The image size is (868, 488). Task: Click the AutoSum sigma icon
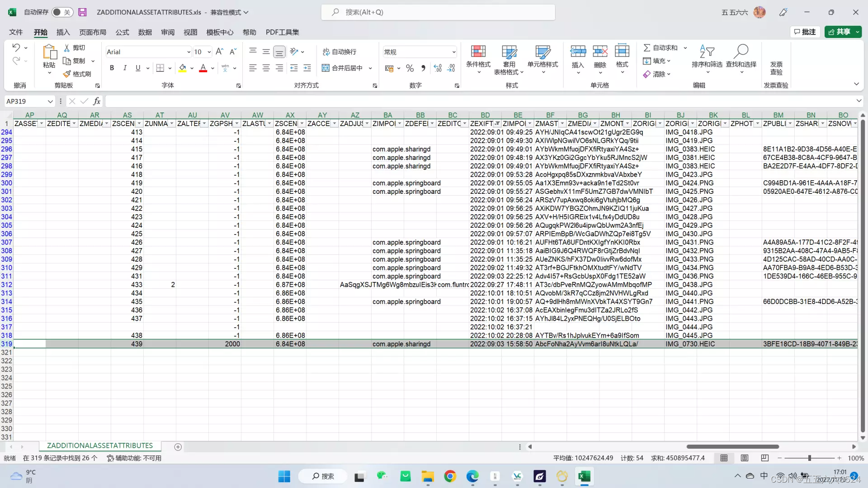(647, 47)
